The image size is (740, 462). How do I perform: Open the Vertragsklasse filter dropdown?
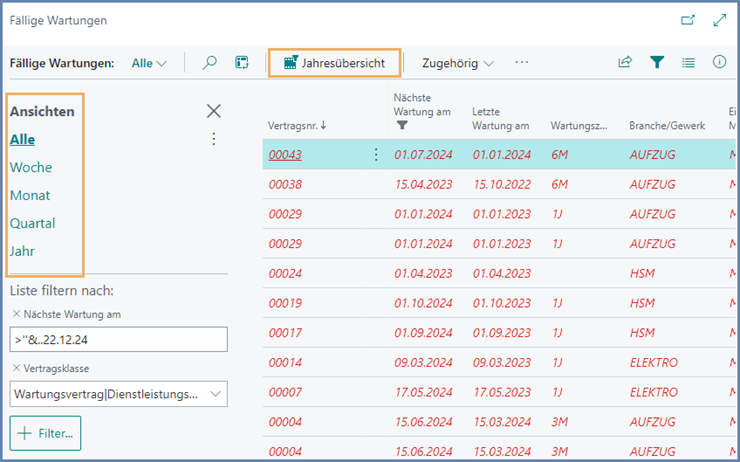[216, 395]
